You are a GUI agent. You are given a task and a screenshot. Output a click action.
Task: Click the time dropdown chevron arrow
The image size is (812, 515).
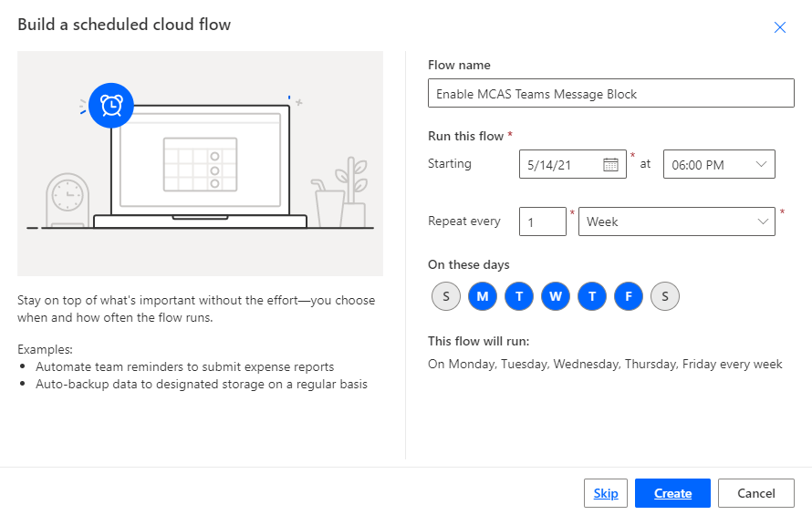pos(762,164)
